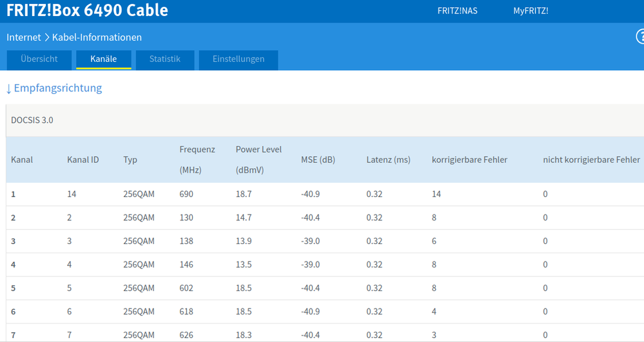Click the FRITZ!Box 6490 Cable title

coord(87,10)
